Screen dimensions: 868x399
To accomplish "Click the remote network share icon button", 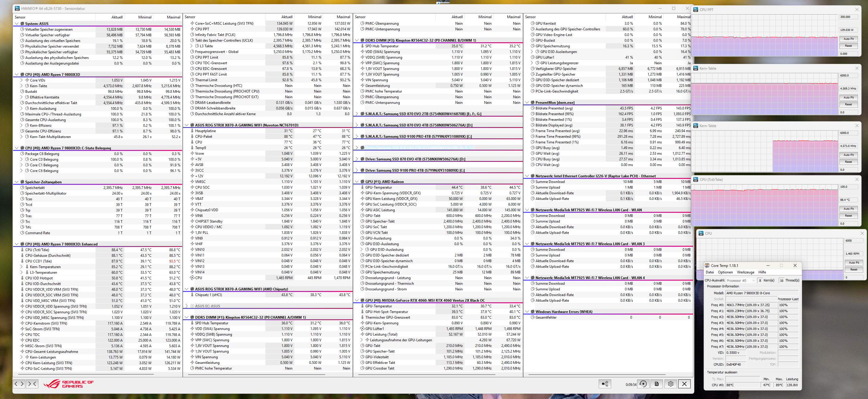I will (x=605, y=384).
